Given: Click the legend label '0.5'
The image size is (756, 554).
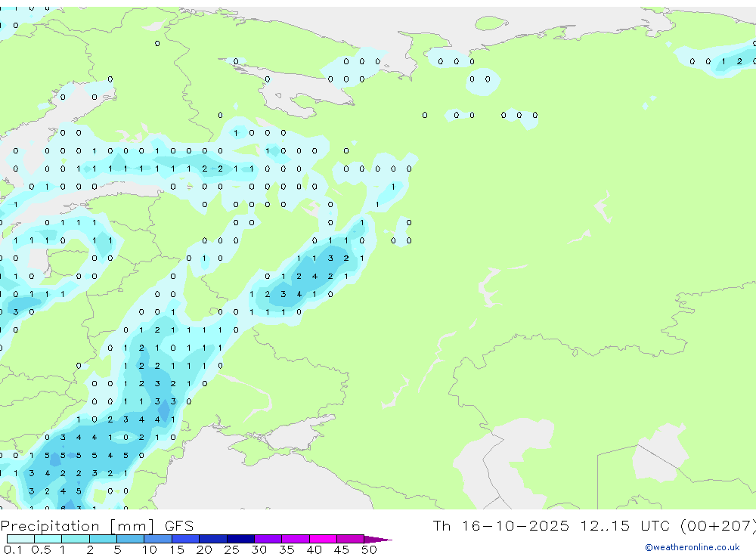Looking at the screenshot, I should [41, 549].
